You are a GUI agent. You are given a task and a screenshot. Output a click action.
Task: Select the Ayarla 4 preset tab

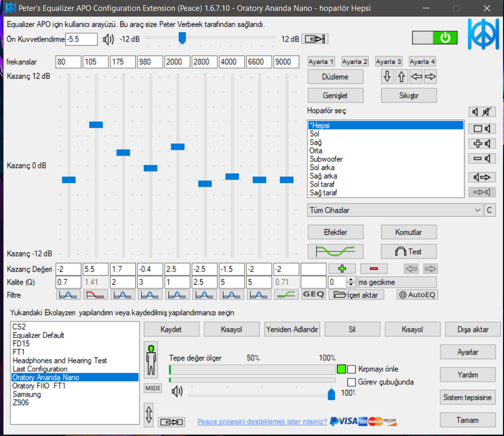[x=423, y=61]
